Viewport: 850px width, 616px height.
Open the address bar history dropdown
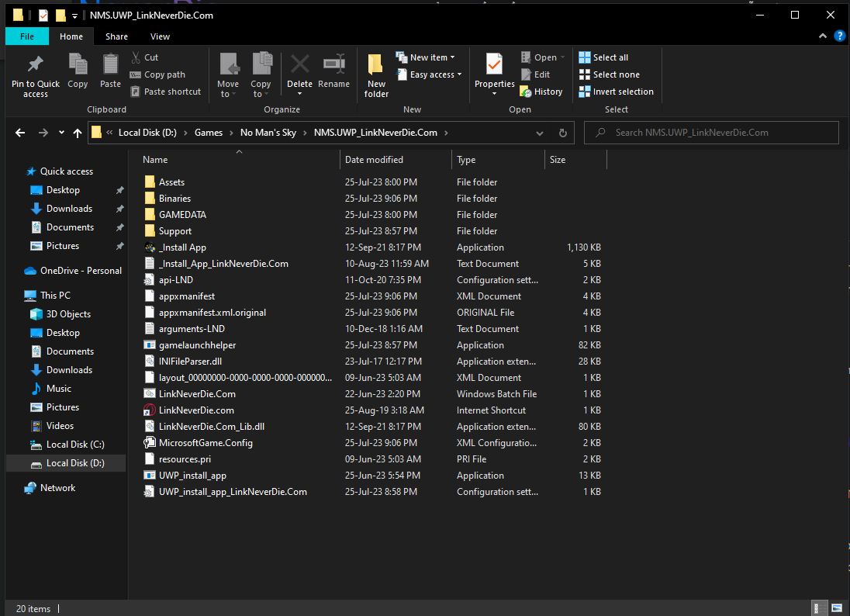[x=540, y=133]
